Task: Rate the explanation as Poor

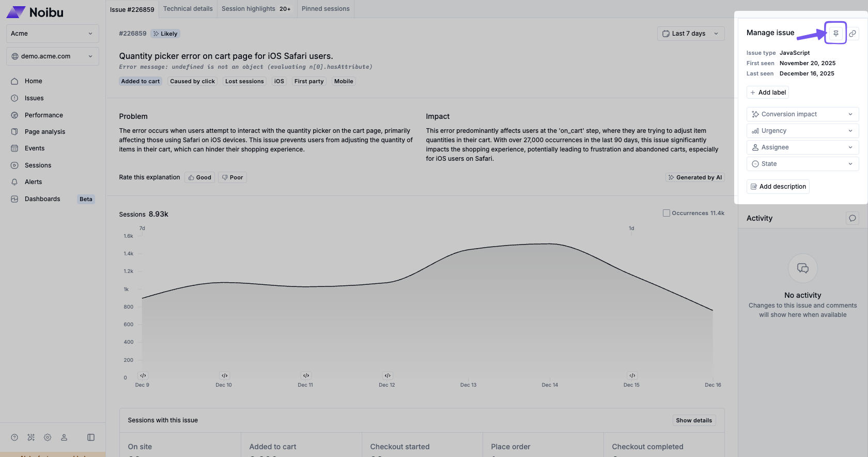Action: pos(232,177)
